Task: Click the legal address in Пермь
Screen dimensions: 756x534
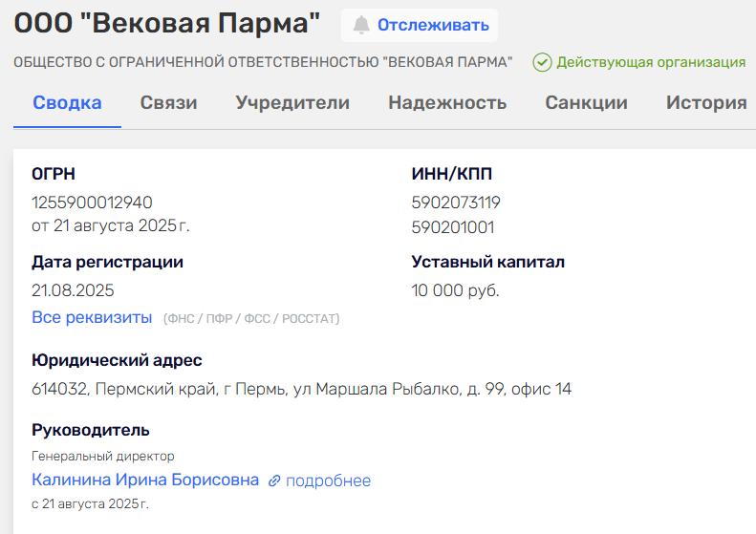Action: coord(301,390)
